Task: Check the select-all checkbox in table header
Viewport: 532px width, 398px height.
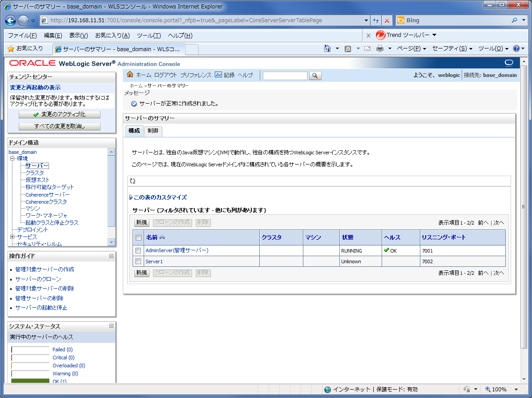Action: 138,238
